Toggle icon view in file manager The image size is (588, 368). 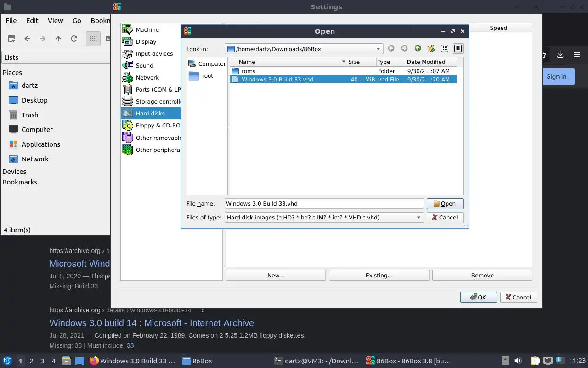point(93,39)
